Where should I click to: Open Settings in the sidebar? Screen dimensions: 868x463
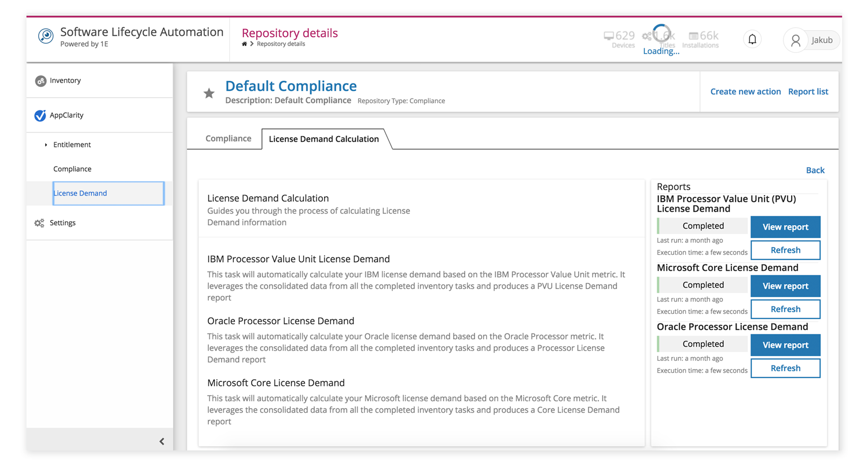click(100, 223)
